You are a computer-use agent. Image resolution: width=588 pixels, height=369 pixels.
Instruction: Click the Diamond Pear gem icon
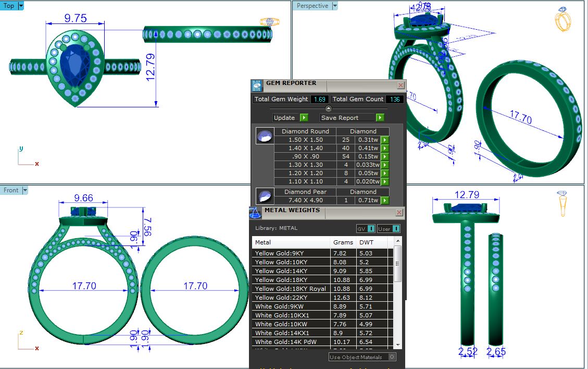[265, 196]
